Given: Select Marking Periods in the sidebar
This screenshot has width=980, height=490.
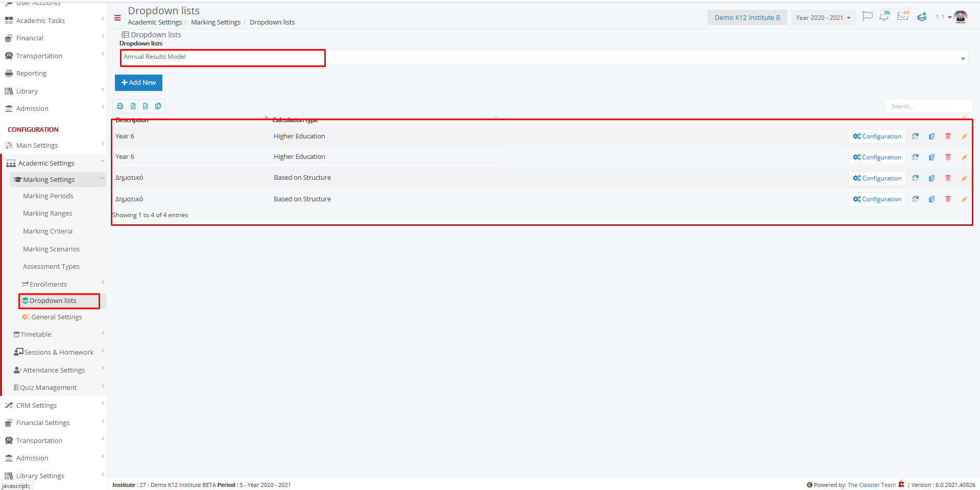Looking at the screenshot, I should pyautogui.click(x=48, y=196).
